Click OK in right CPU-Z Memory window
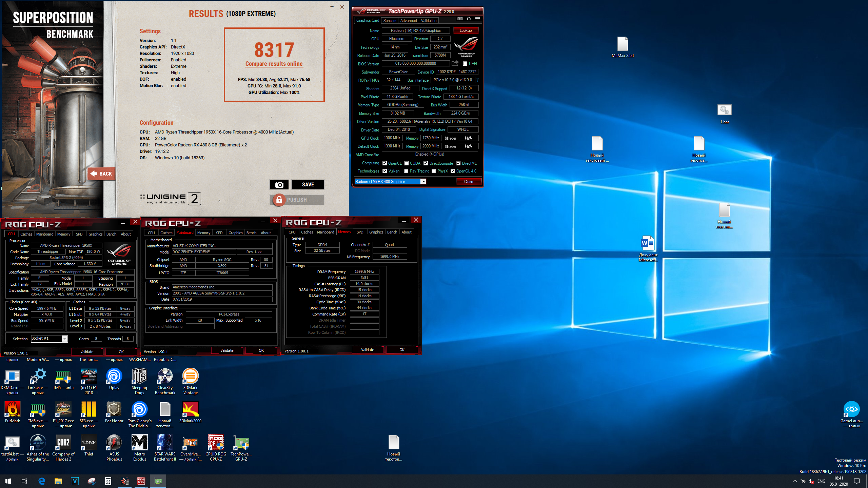 click(x=402, y=350)
